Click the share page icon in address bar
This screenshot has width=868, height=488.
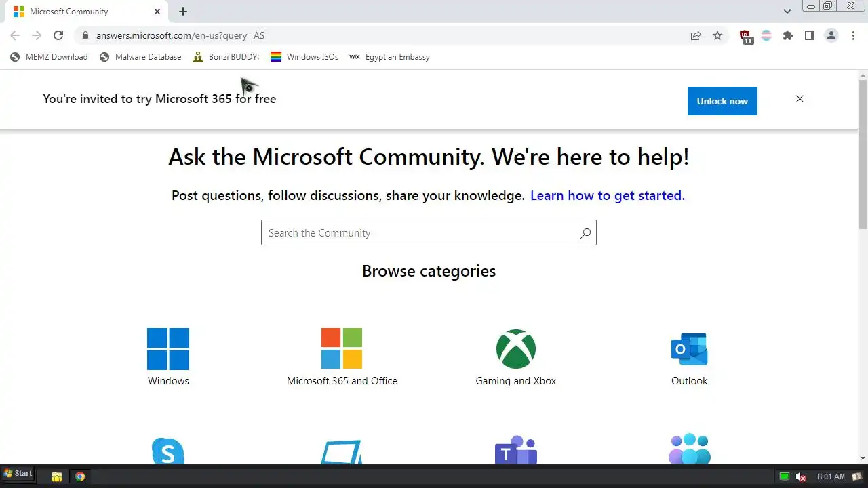pos(696,35)
